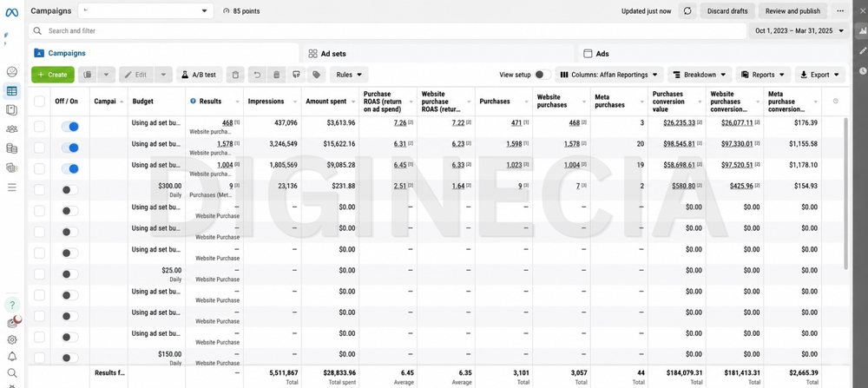Viewport: 868px width, 388px height.
Task: Open the three-dots more options menu
Action: point(841,11)
